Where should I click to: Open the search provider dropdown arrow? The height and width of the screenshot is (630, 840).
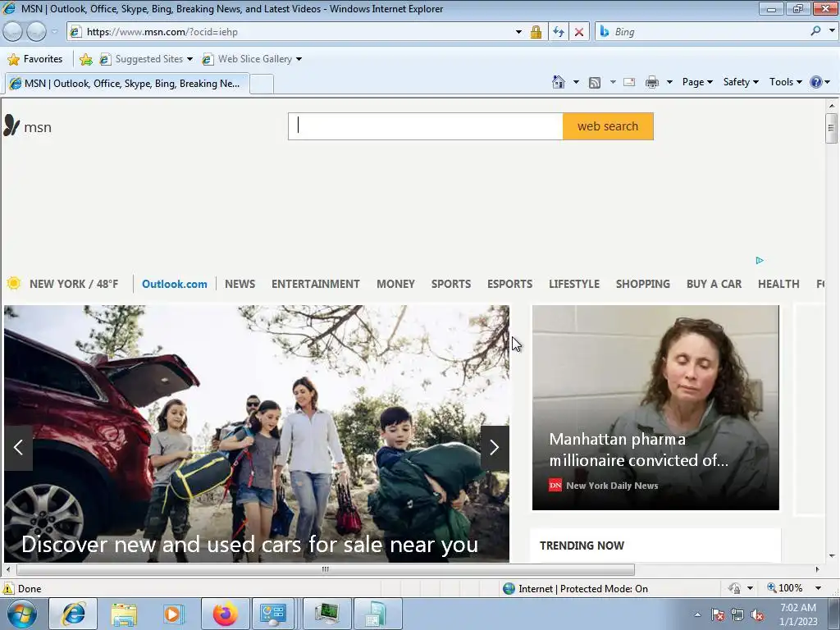pos(832,31)
